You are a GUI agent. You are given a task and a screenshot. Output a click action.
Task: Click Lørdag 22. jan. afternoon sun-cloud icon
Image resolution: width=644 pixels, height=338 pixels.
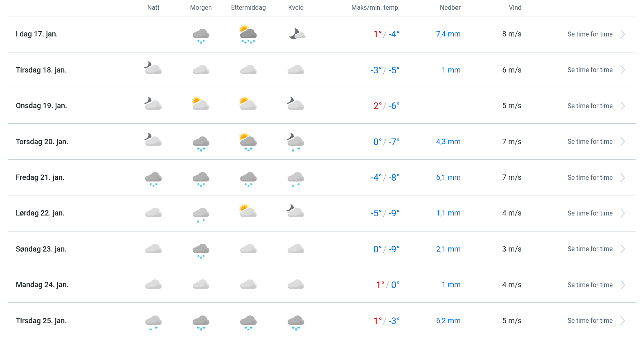248,211
